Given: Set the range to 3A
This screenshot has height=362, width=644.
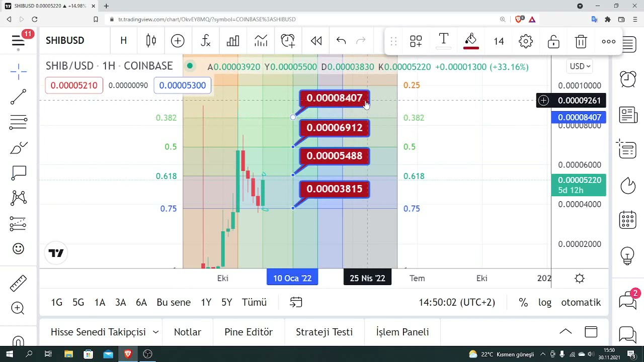Looking at the screenshot, I should (x=120, y=302).
